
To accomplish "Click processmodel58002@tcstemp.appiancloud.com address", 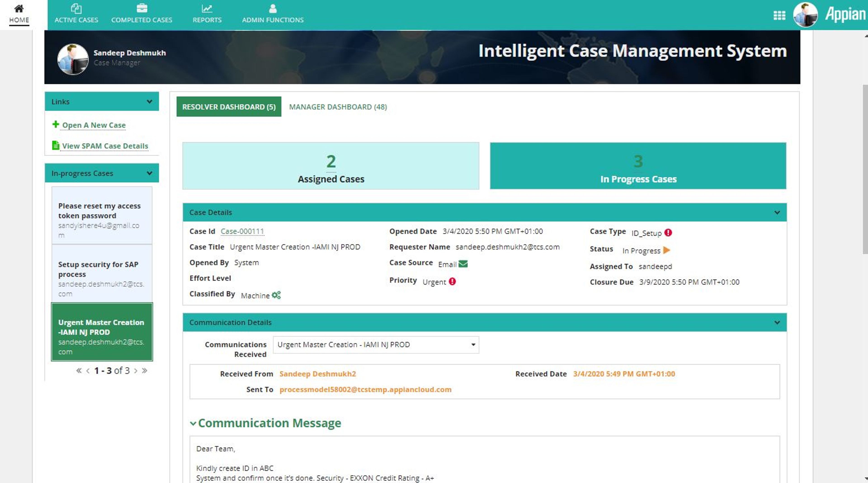I will [365, 389].
